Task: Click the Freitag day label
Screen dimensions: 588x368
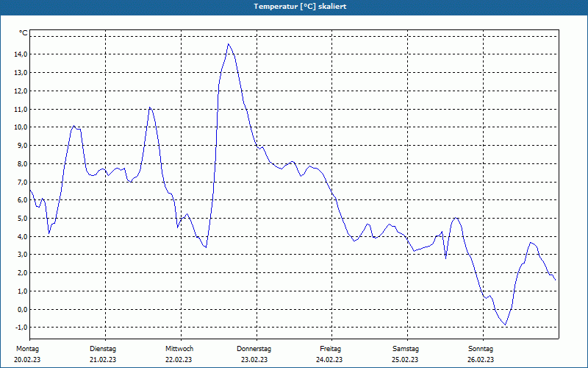Action: [330, 349]
